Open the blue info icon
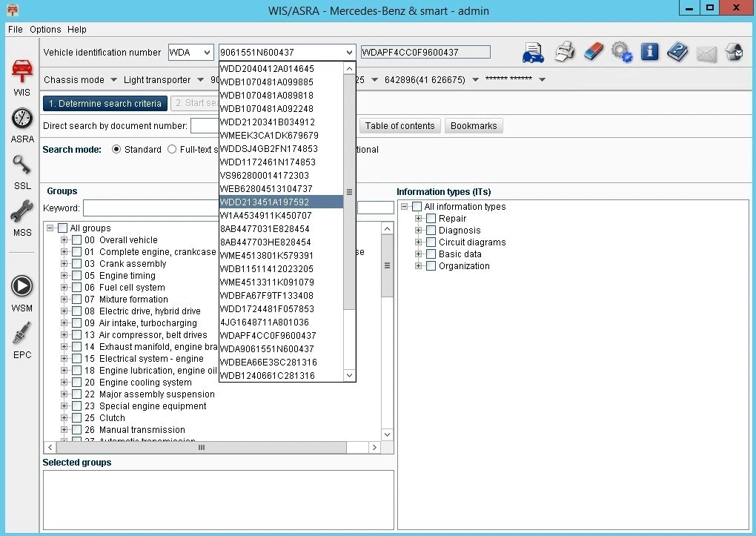The width and height of the screenshot is (756, 536). point(649,53)
